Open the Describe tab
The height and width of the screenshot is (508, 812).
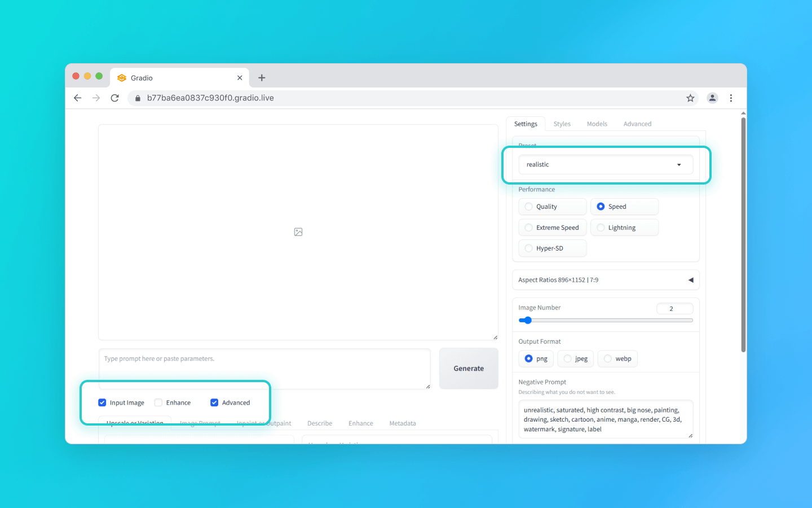point(320,423)
